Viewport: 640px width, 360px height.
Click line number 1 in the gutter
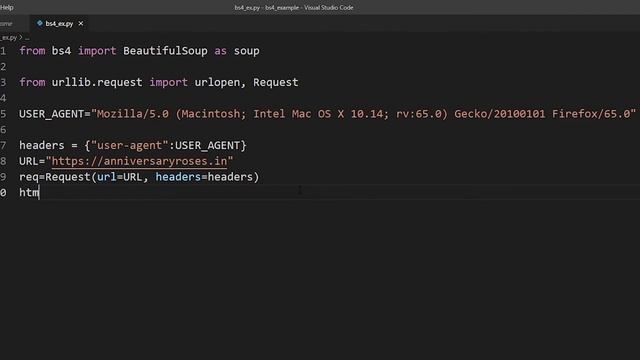(x=3, y=51)
